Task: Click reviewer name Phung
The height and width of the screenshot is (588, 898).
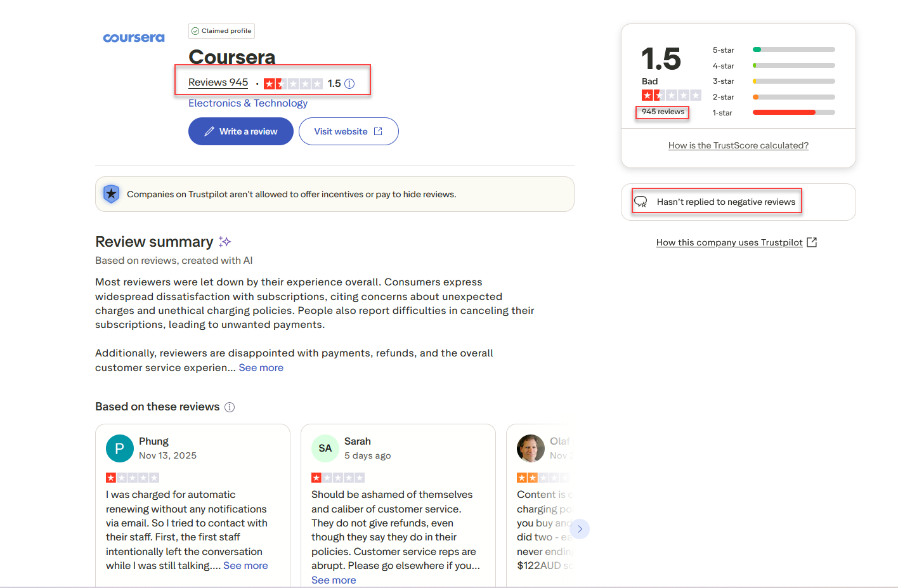Action: [x=153, y=441]
